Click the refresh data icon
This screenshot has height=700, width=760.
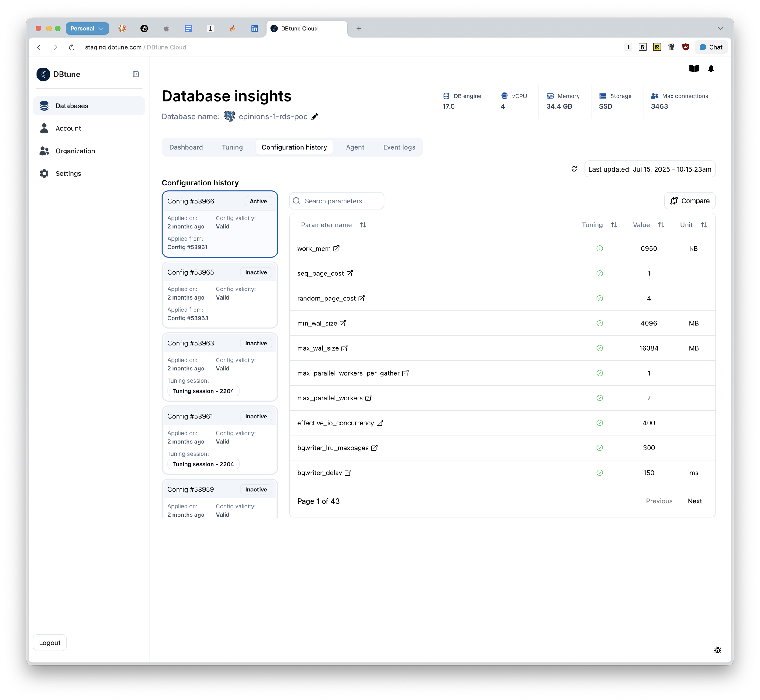[574, 169]
